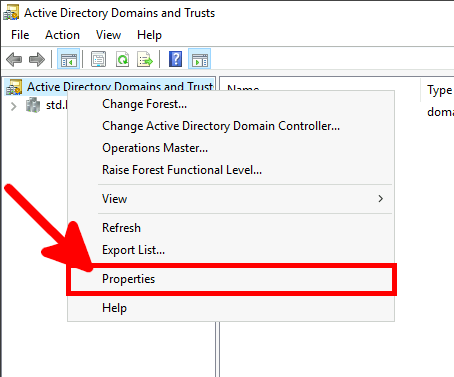The width and height of the screenshot is (454, 377).
Task: Select Export List... in context menu
Action: click(x=231, y=250)
